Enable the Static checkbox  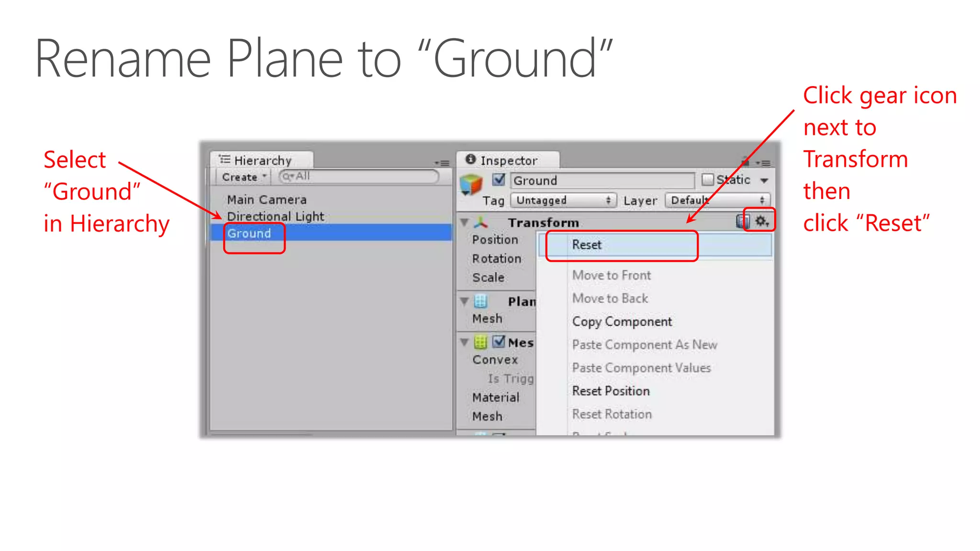tap(707, 180)
